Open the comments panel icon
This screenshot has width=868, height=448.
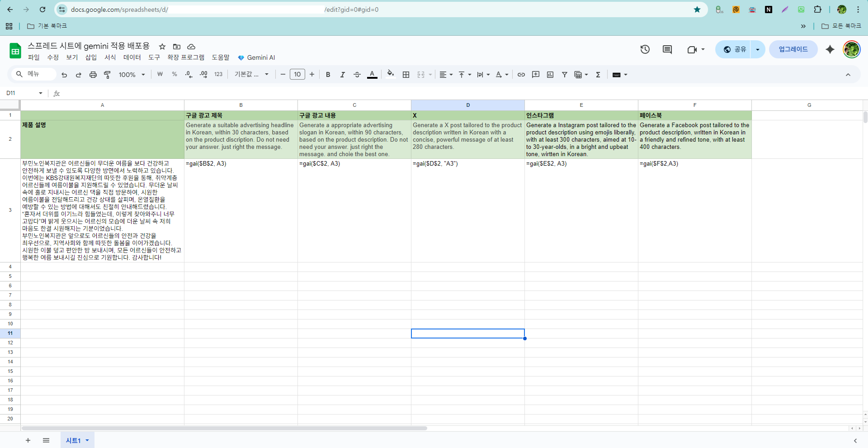[x=667, y=49]
